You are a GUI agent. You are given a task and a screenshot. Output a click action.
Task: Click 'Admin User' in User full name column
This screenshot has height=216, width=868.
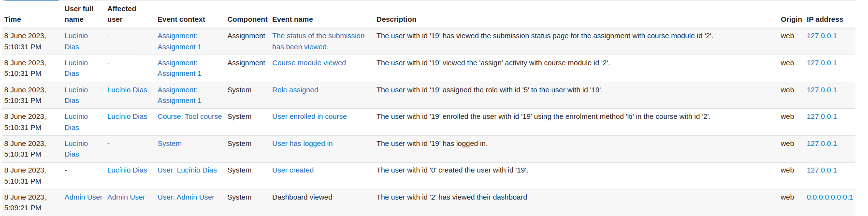[83, 197]
